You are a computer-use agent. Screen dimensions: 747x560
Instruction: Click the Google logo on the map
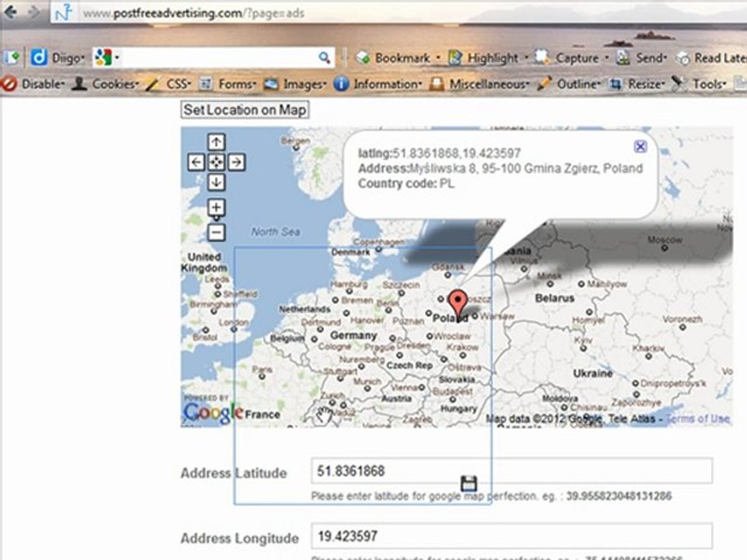tap(213, 412)
